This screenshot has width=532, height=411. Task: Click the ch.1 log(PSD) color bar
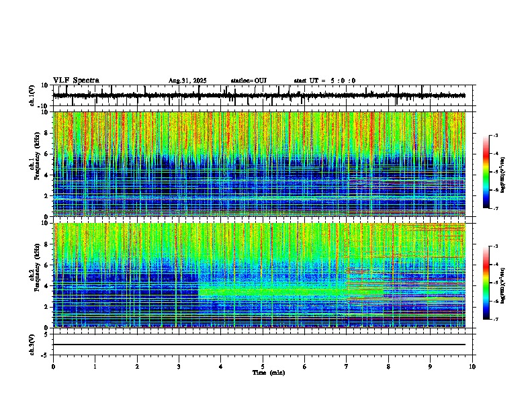click(486, 172)
